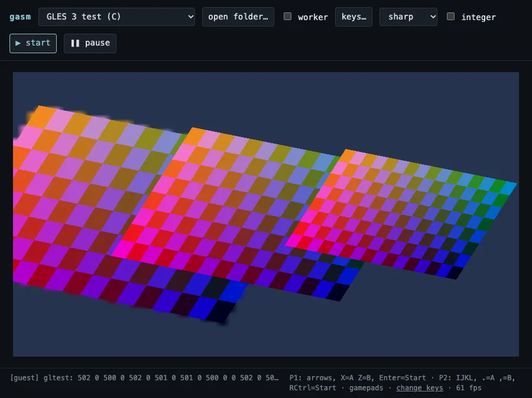Toggle the integer checkbox
532x398 pixels.
450,17
